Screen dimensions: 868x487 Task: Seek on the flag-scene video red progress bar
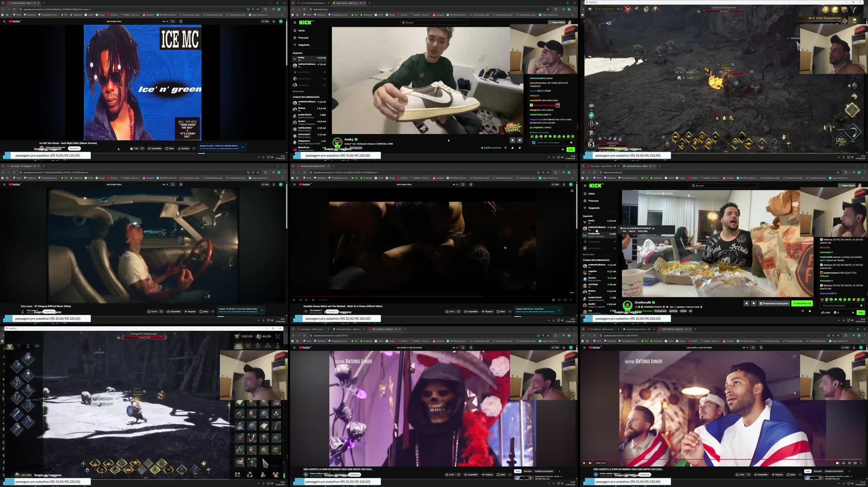coord(723,459)
